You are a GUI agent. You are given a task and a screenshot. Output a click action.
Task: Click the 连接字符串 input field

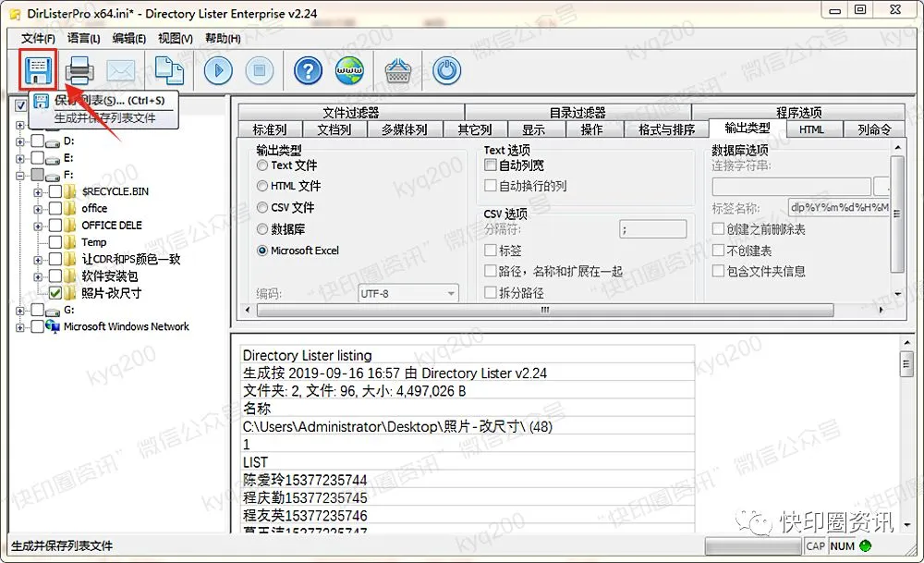click(792, 187)
